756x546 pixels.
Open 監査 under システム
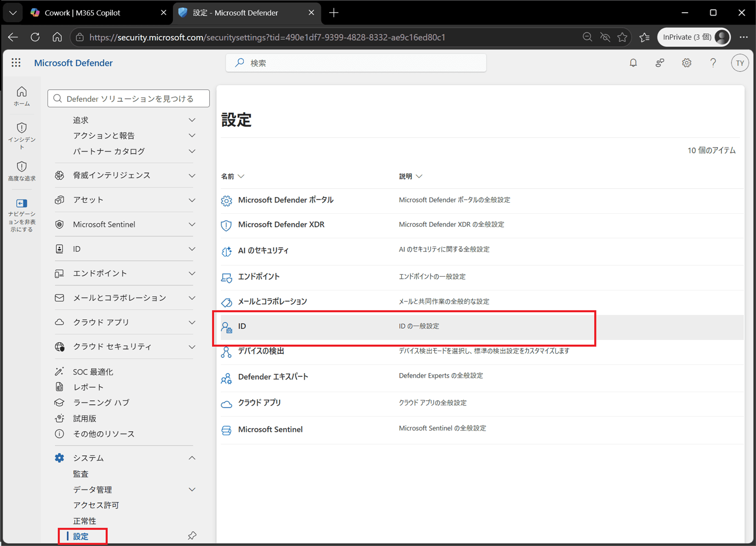click(x=81, y=474)
